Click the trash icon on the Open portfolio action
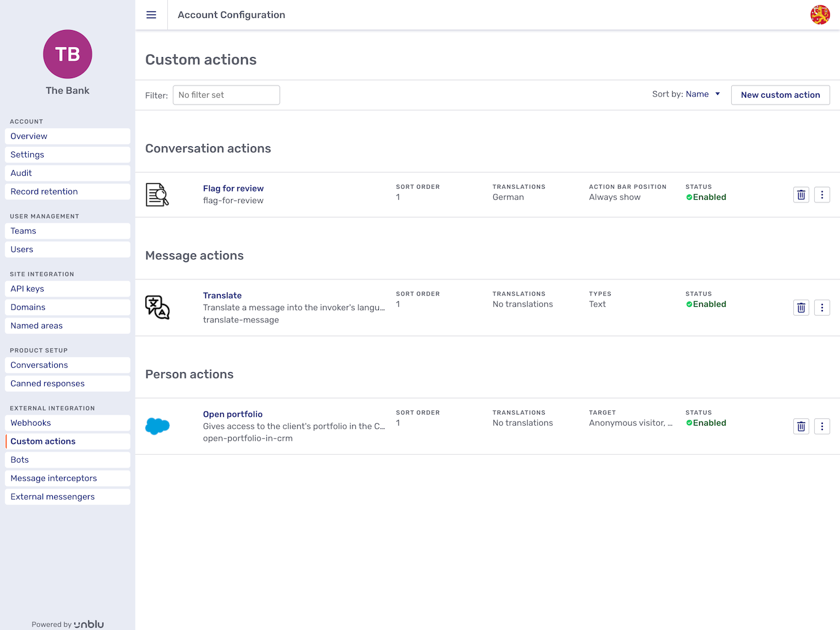 coord(801,426)
